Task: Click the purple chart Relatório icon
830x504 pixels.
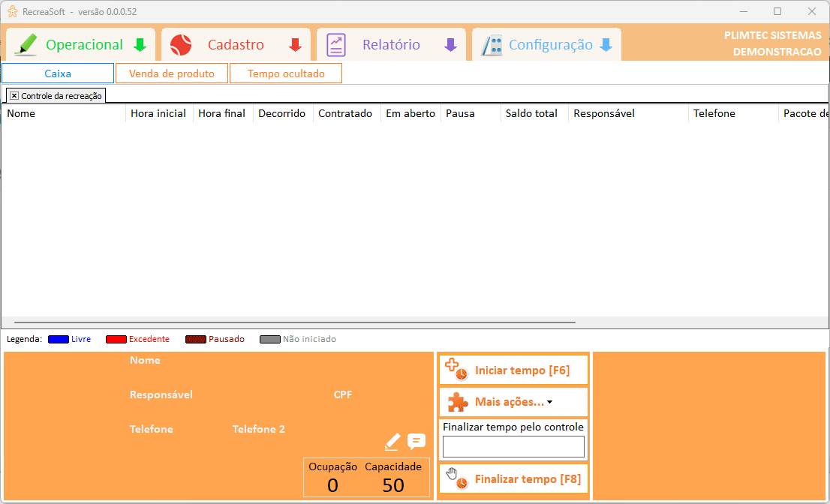Action: coord(336,45)
